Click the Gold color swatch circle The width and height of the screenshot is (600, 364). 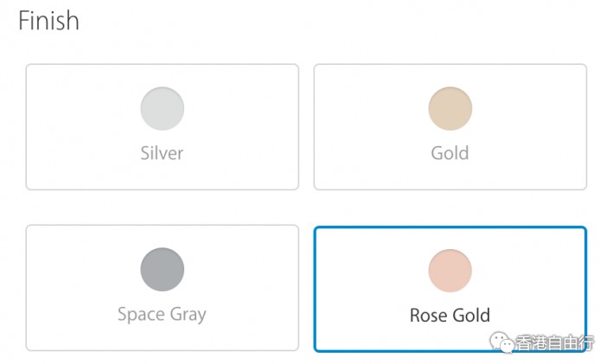pos(450,109)
